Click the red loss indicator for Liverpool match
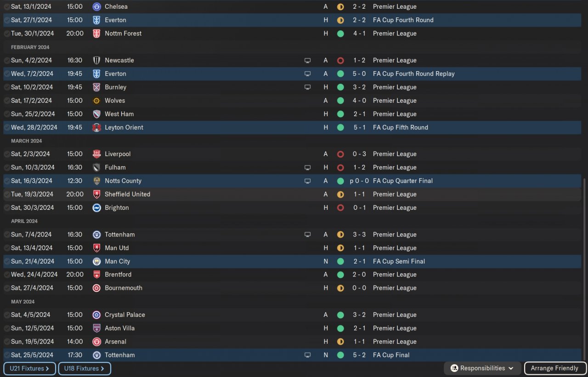 click(340, 154)
